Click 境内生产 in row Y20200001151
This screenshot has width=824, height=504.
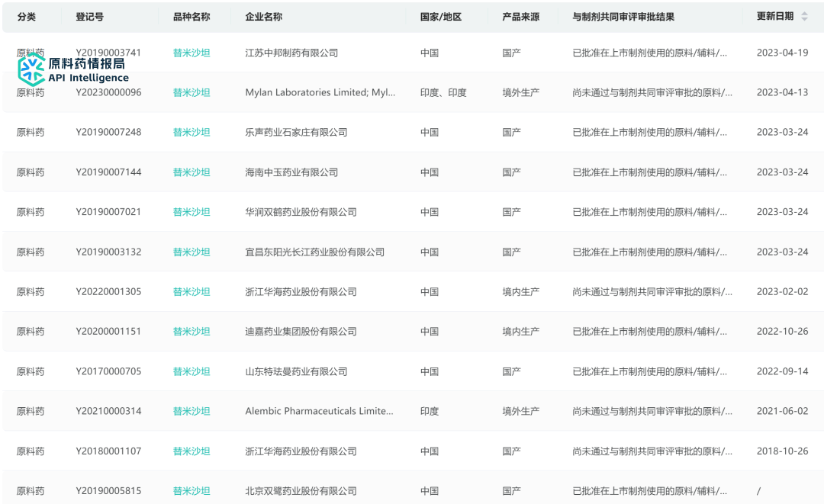(520, 331)
